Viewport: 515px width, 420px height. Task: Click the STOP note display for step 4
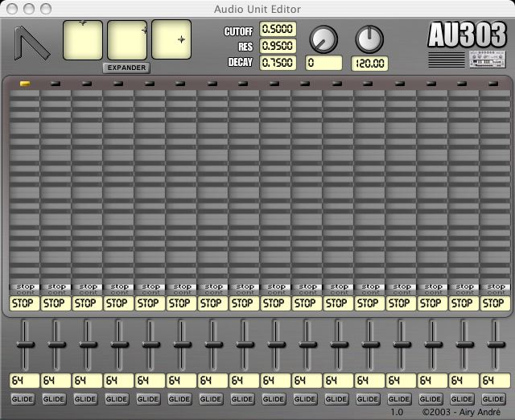pyautogui.click(x=119, y=303)
